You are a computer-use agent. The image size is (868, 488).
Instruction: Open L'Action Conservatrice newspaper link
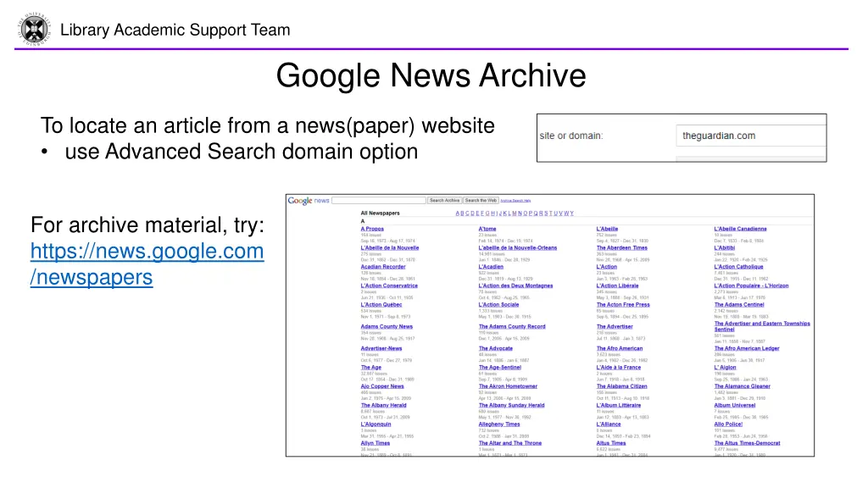pos(389,286)
